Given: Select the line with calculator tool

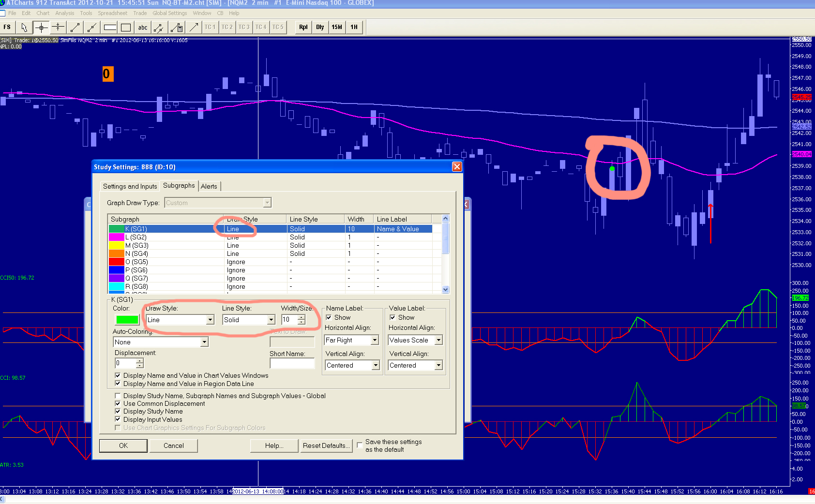Looking at the screenshot, I should [177, 27].
